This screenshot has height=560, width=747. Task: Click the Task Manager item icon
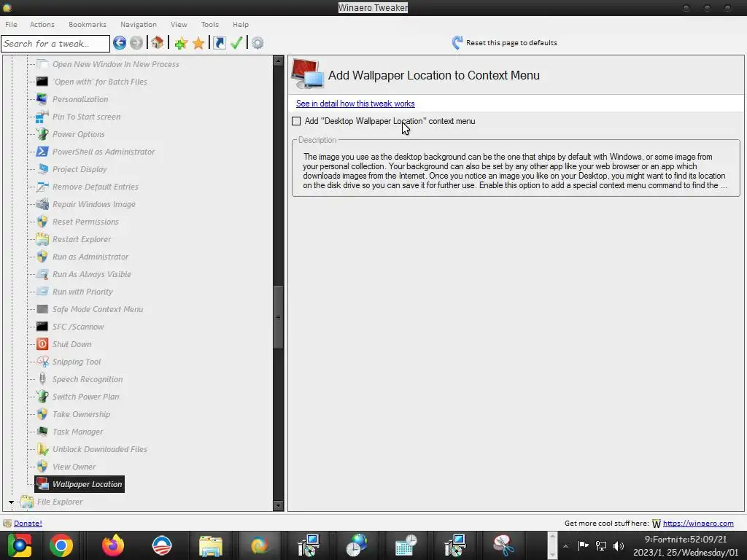click(x=42, y=432)
